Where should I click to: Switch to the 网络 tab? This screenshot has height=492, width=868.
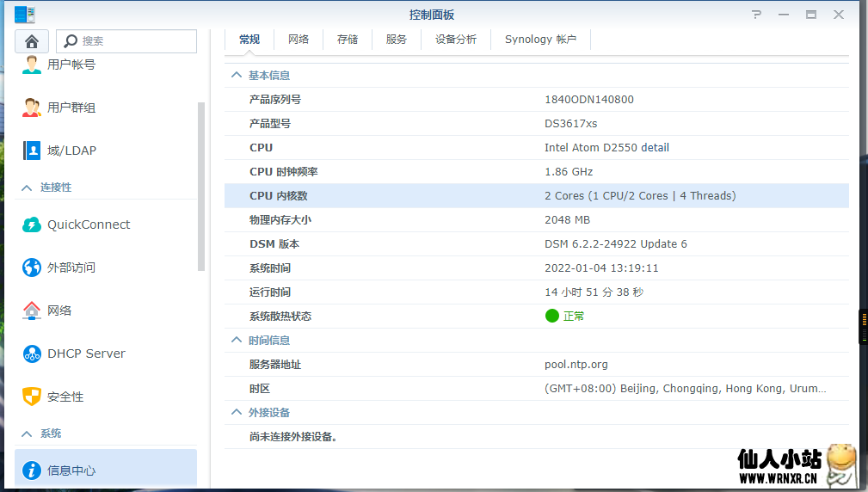[299, 40]
